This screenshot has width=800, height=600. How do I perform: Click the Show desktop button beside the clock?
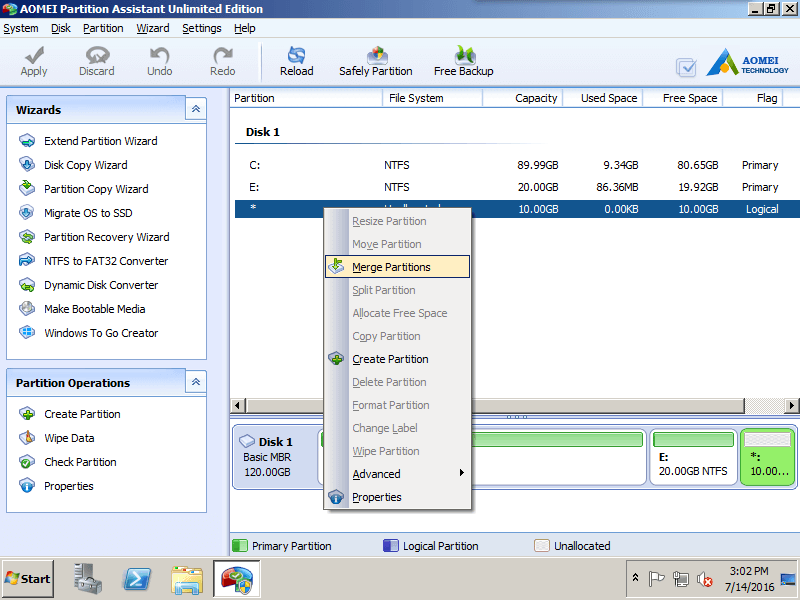(789, 579)
